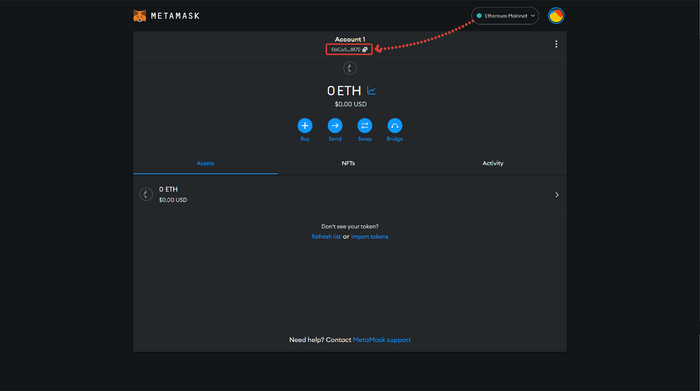Open the Ethereum Mainnet network dropdown
Screen dimensions: 700x391
505,16
